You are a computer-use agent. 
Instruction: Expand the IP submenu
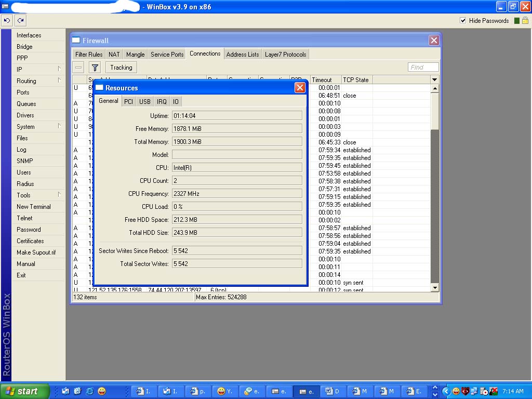pos(39,70)
